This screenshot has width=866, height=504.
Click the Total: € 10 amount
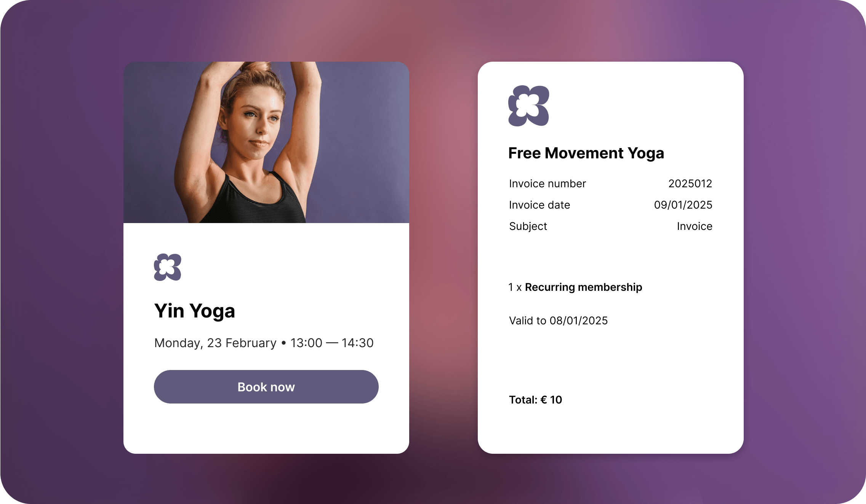point(535,400)
